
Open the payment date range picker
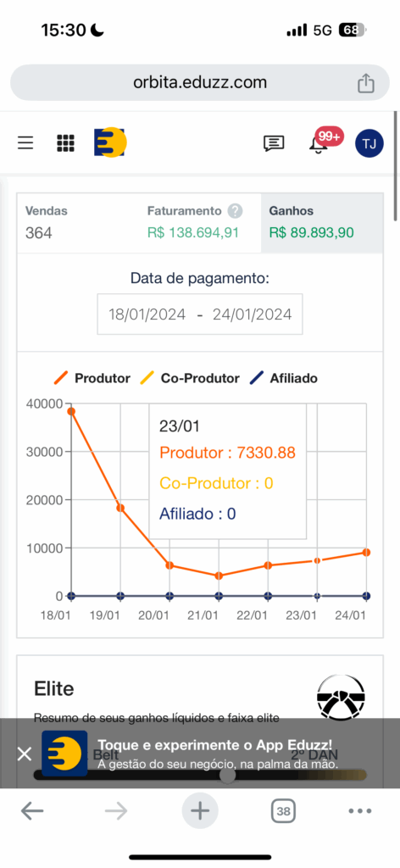pos(200,314)
